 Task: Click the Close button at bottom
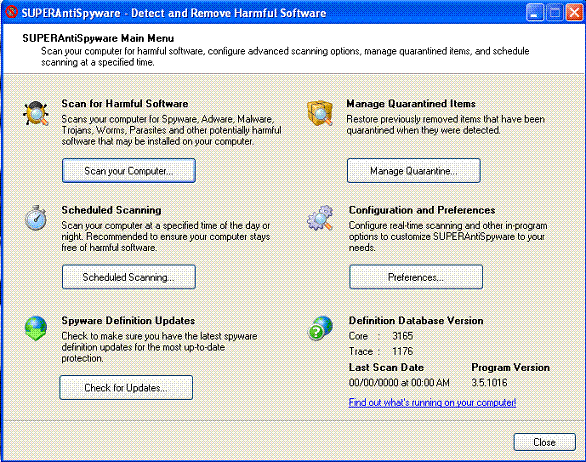coord(545,442)
